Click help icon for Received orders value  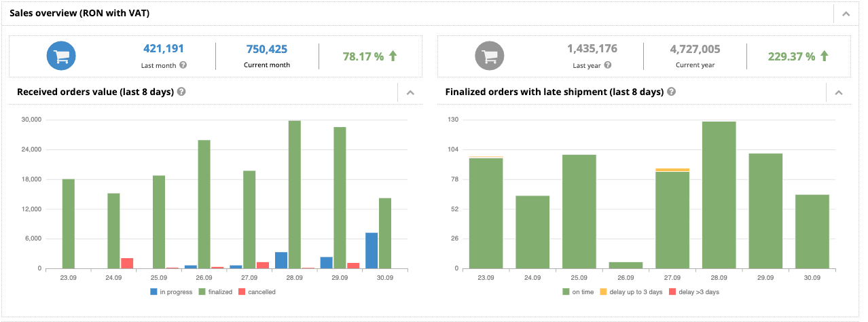coord(181,92)
